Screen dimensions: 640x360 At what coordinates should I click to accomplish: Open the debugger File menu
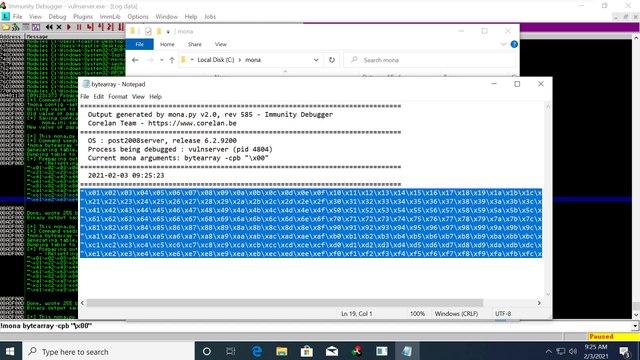coord(18,17)
